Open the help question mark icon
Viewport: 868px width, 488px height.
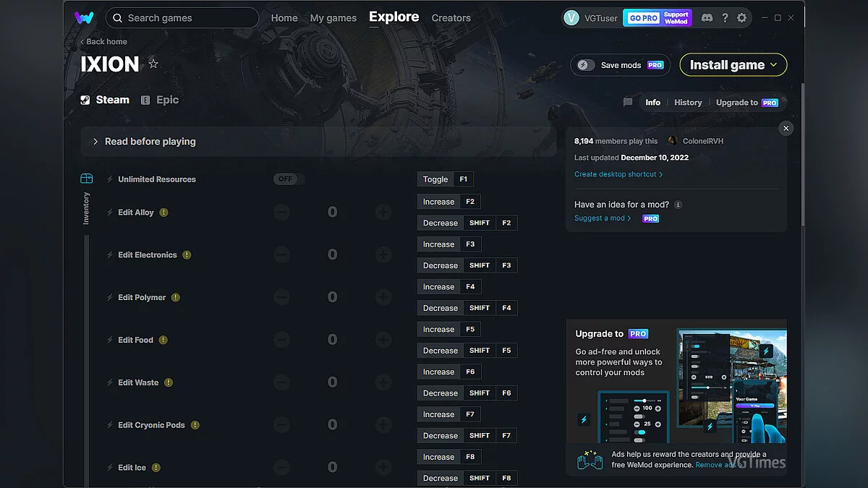click(x=725, y=18)
